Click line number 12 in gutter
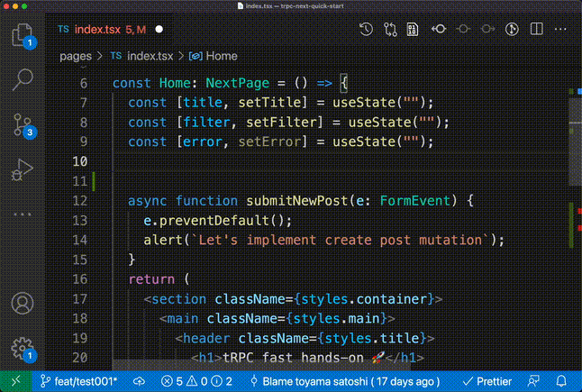Image resolution: width=582 pixels, height=392 pixels. click(80, 201)
